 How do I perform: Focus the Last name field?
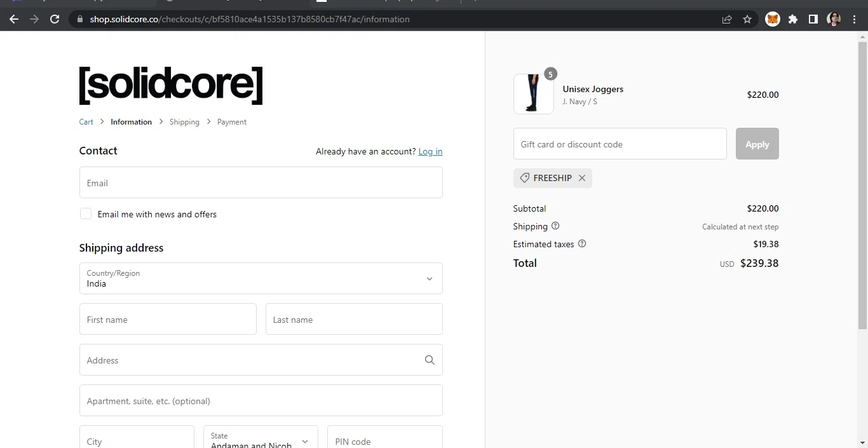tap(354, 319)
